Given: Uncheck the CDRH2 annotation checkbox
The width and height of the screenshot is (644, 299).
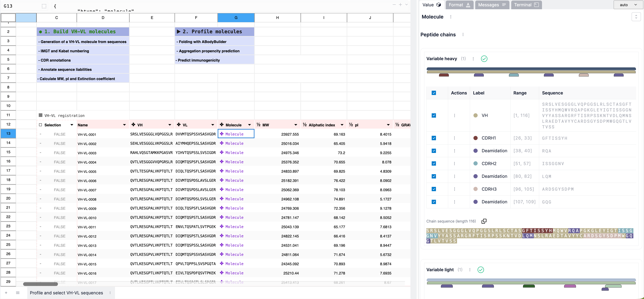Looking at the screenshot, I should coord(434,164).
